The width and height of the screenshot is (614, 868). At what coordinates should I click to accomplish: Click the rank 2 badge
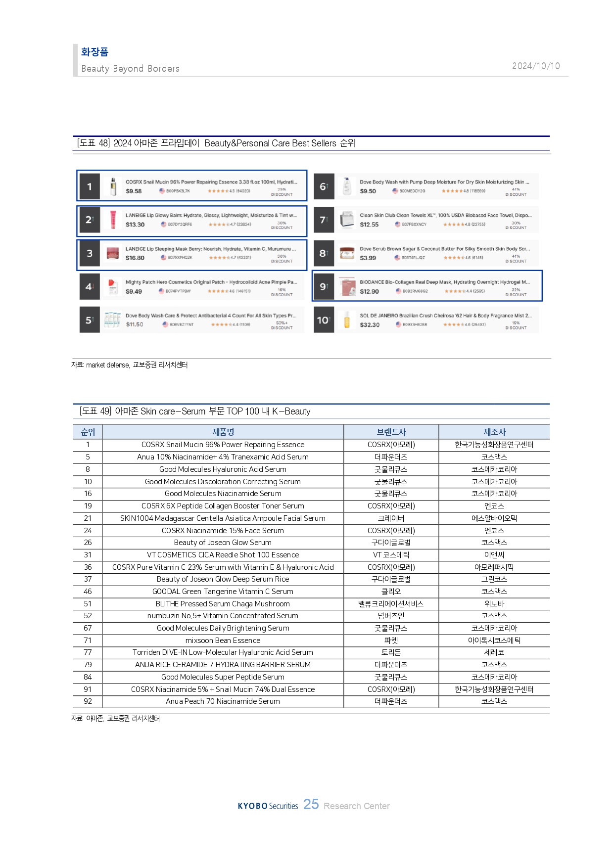tap(90, 220)
